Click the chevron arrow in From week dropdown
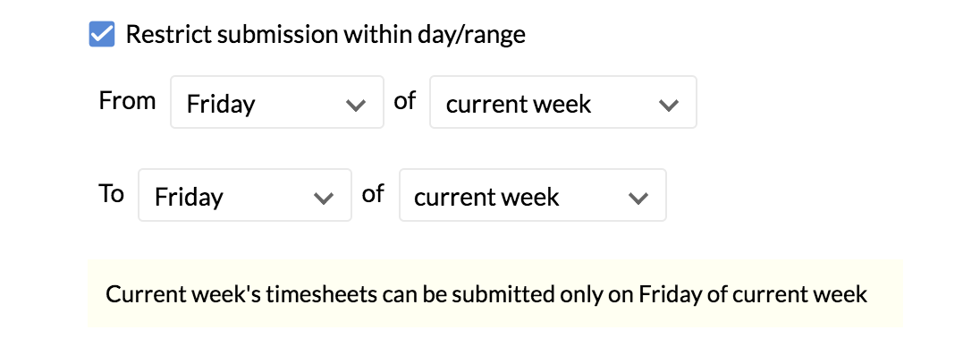 tap(669, 105)
